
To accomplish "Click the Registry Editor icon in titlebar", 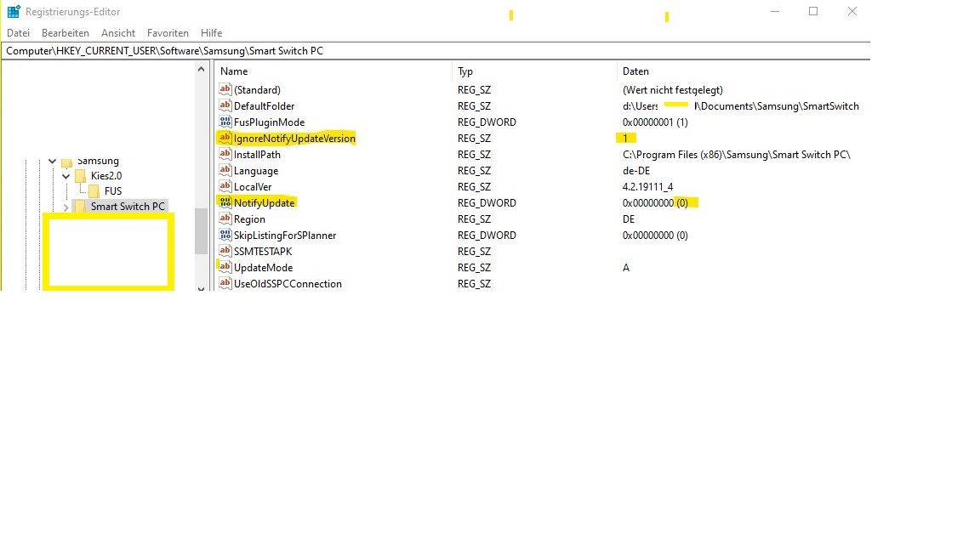I will (12, 11).
